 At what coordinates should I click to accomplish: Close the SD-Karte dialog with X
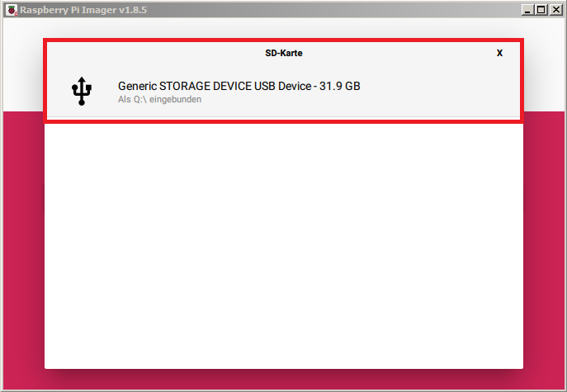[499, 53]
